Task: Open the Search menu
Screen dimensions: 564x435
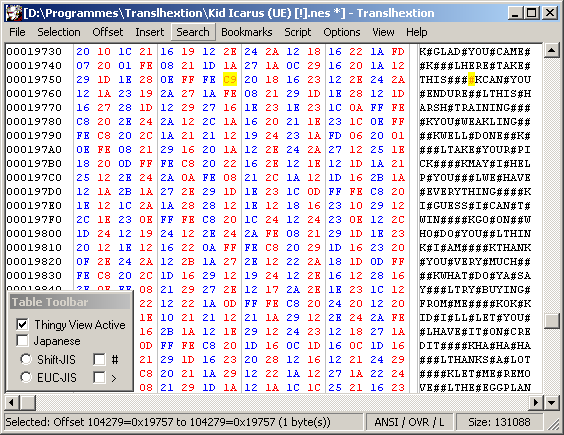Action: 193,32
